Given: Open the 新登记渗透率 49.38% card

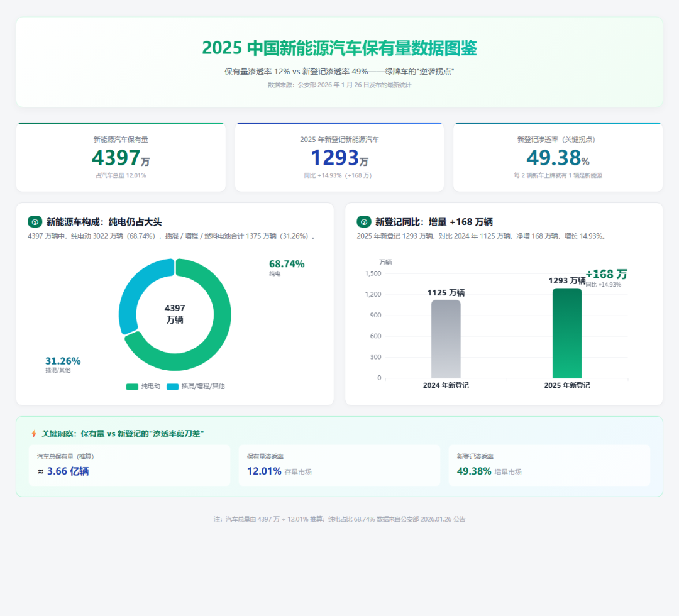Looking at the screenshot, I should pyautogui.click(x=558, y=157).
